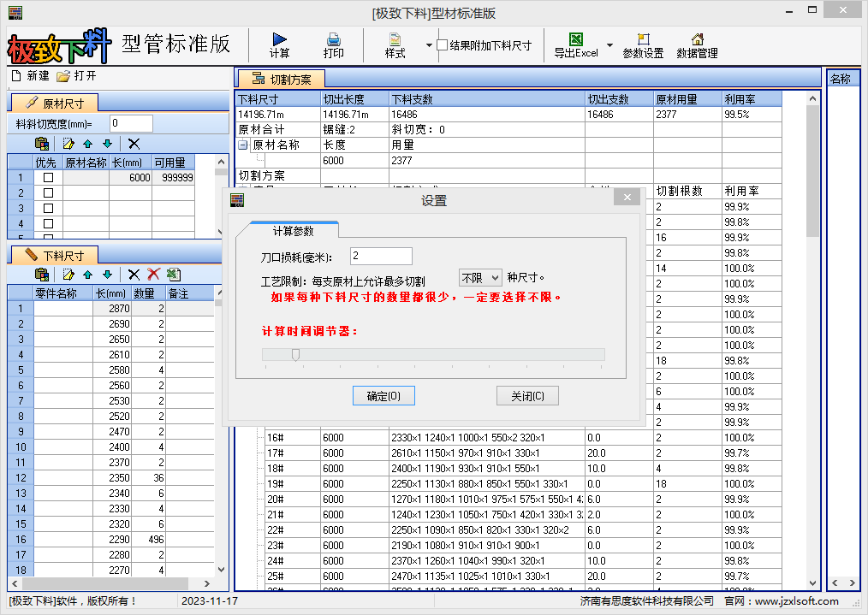Click edit pencil icon in 原材尺寸 toolbar
Viewport: 868px width, 615px height.
point(68,144)
